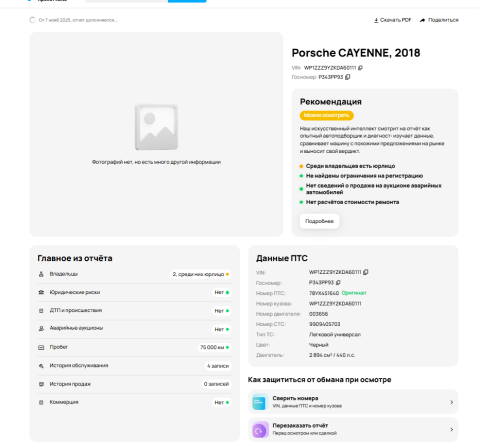Viewport: 479px width, 447px height.
Task: Select the 0 записей sales history value
Action: [x=216, y=384]
